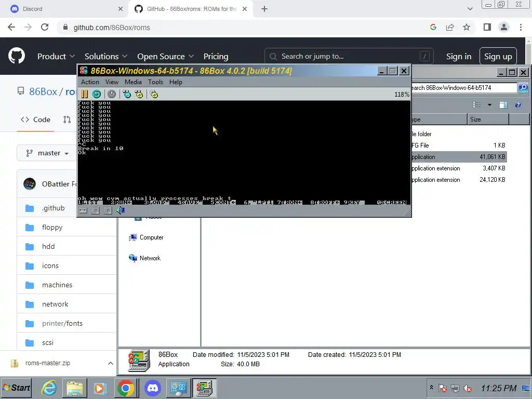The width and height of the screenshot is (532, 399).
Task: Open the Help menu in 86Box
Action: click(176, 82)
